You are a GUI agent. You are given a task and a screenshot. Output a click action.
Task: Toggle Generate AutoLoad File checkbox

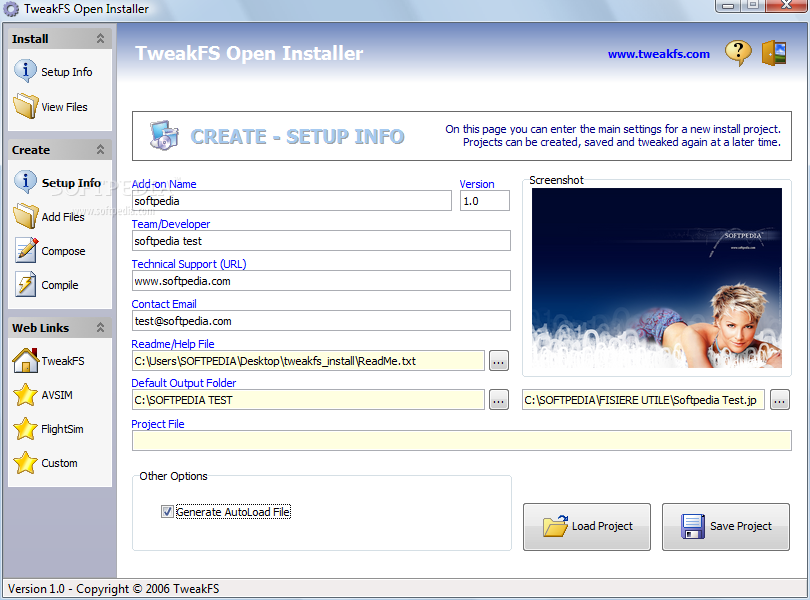[x=167, y=512]
